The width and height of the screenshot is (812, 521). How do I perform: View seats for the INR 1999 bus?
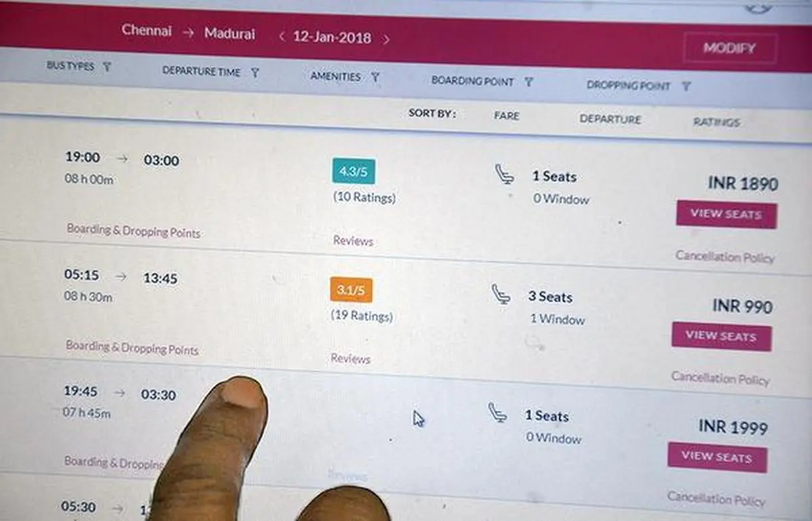coord(717,457)
